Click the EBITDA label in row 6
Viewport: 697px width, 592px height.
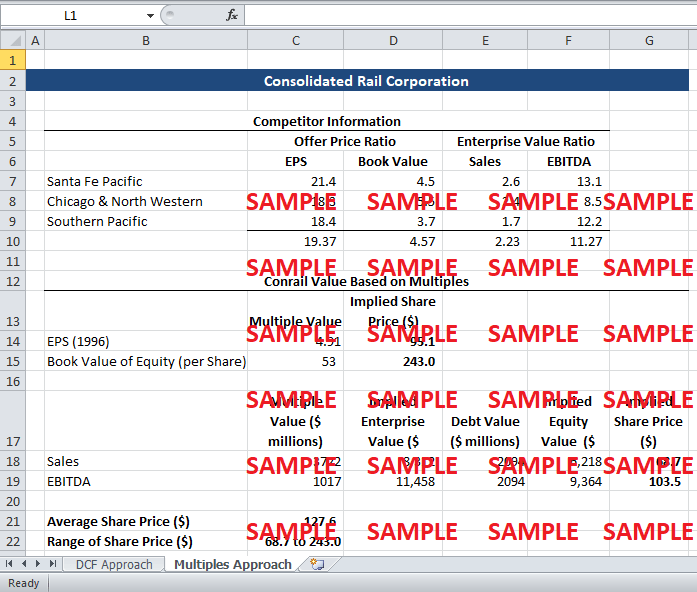[569, 161]
